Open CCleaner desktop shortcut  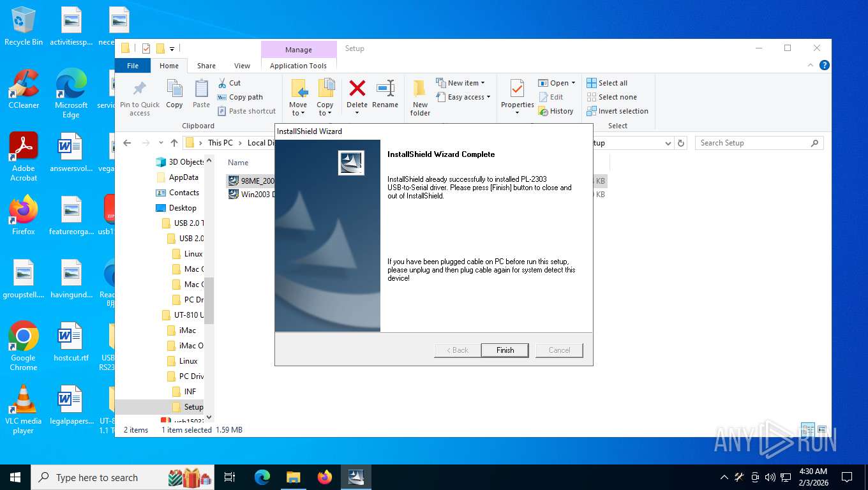[x=24, y=89]
